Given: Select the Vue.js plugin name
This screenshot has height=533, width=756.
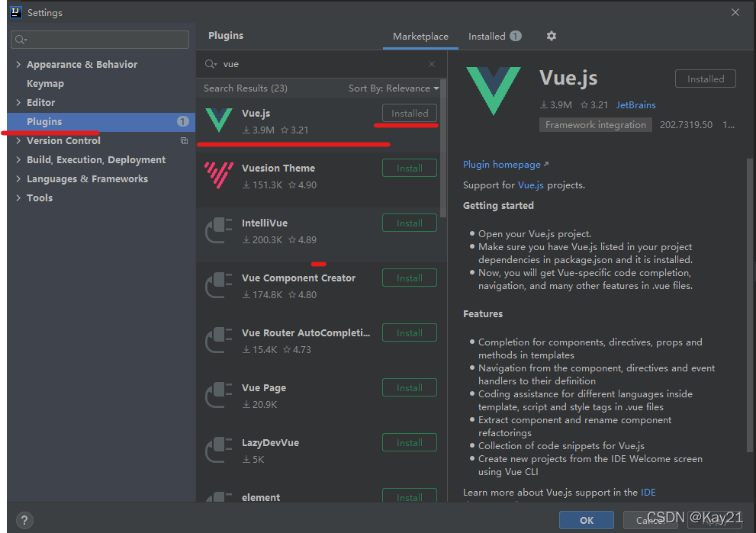Looking at the screenshot, I should click(x=256, y=114).
